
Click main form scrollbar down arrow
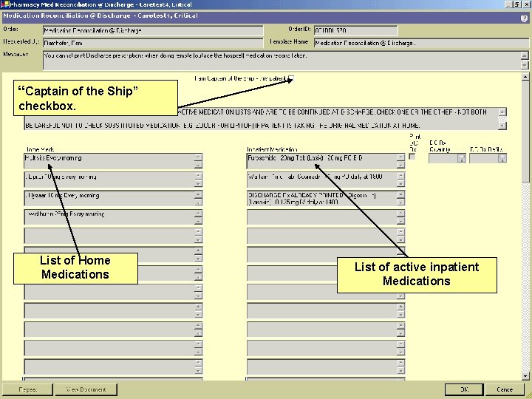click(525, 376)
